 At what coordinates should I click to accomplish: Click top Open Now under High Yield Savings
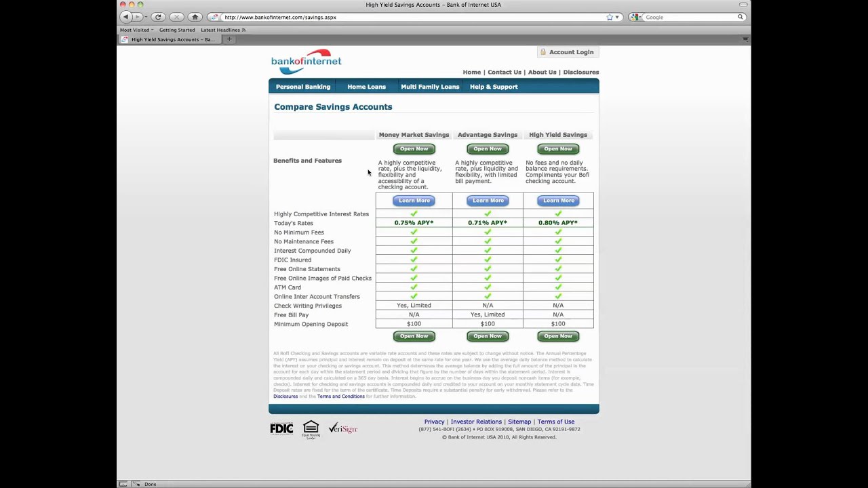click(x=558, y=148)
